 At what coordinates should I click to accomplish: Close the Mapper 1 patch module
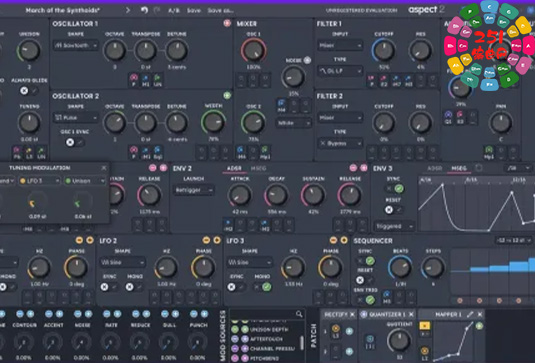(x=480, y=314)
